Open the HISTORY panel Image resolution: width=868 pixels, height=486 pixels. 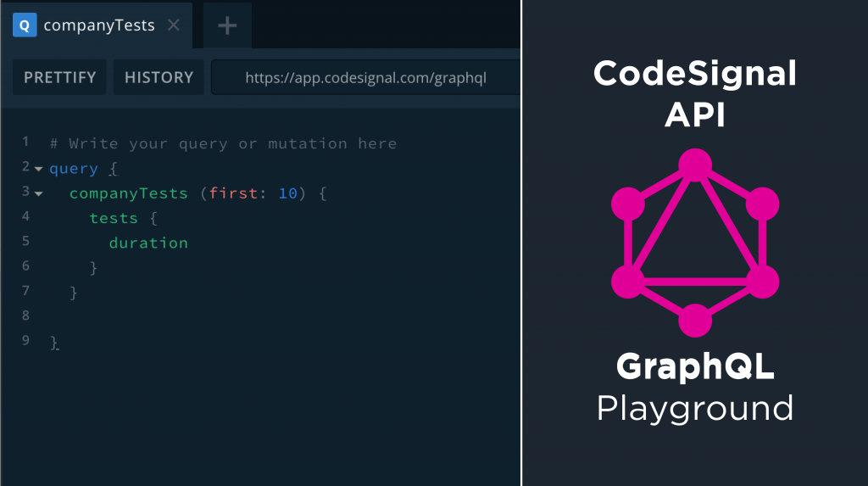click(159, 77)
